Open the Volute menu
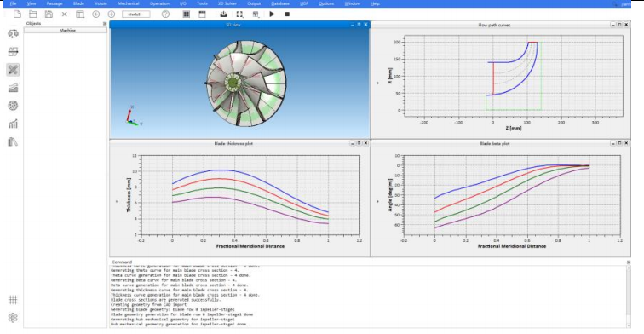The image size is (644, 334). [x=101, y=3]
